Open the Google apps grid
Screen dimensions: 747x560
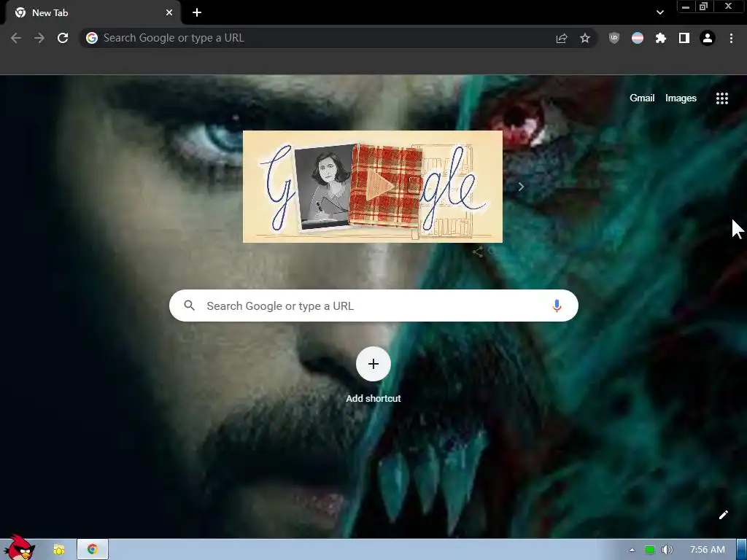pyautogui.click(x=722, y=98)
